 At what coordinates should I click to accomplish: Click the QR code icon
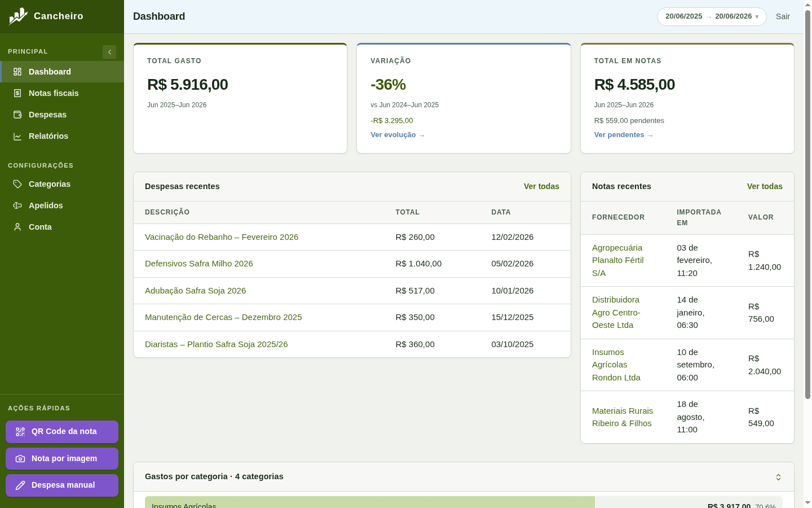(x=20, y=432)
